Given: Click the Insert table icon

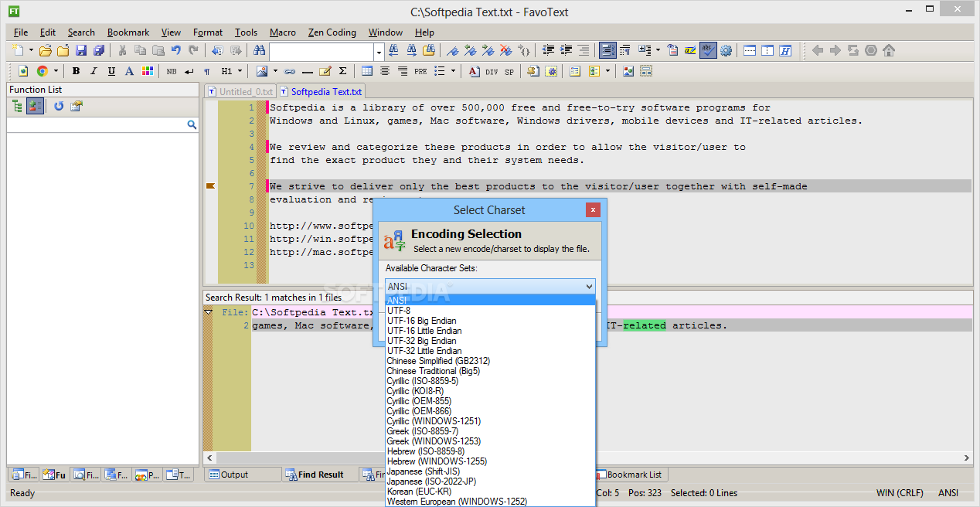Looking at the screenshot, I should point(367,71).
